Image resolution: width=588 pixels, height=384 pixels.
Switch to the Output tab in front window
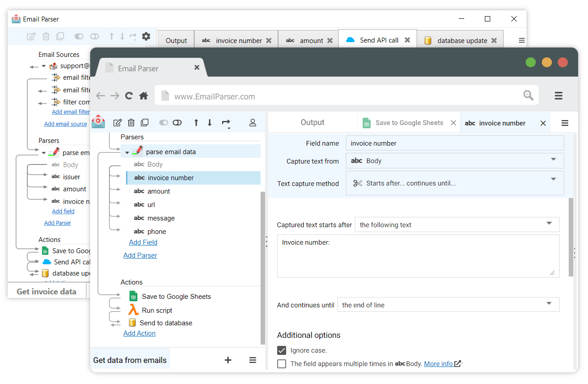[313, 122]
